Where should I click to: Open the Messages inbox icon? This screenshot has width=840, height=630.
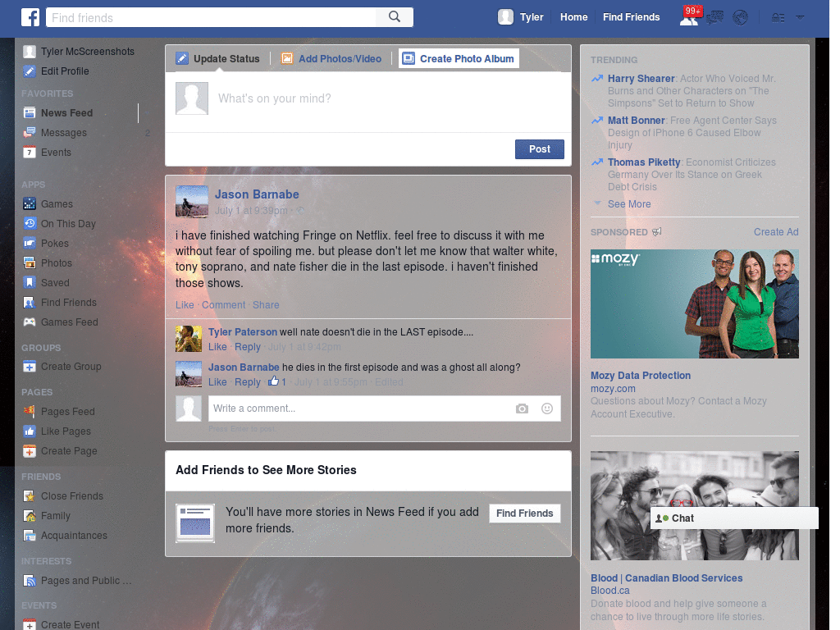click(x=715, y=16)
